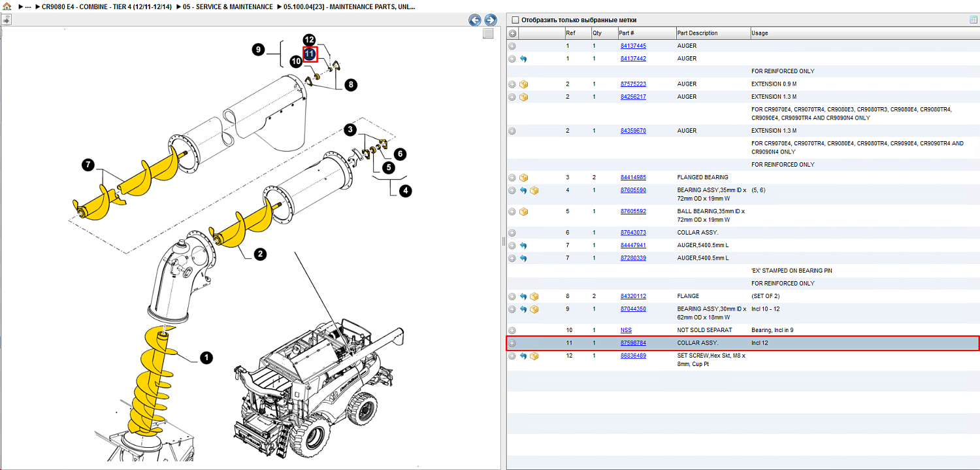Click the next page blue arrow button
The height and width of the screenshot is (470, 980).
click(491, 20)
